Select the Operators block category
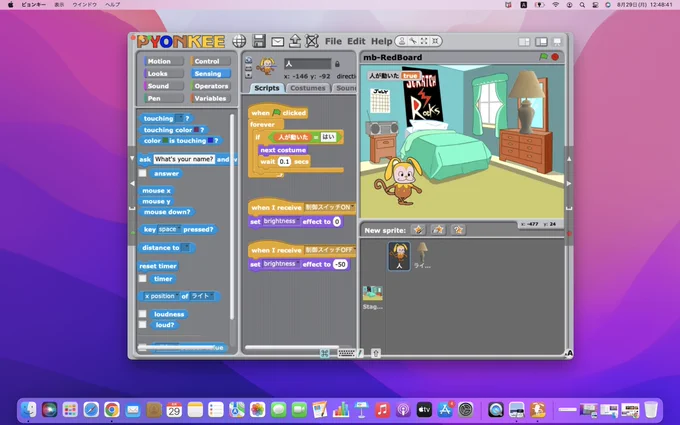This screenshot has width=680, height=425. click(210, 86)
